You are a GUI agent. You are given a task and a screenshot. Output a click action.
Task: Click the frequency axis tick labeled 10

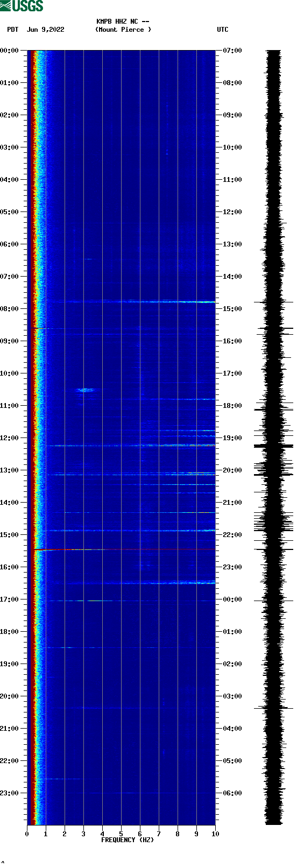(215, 834)
